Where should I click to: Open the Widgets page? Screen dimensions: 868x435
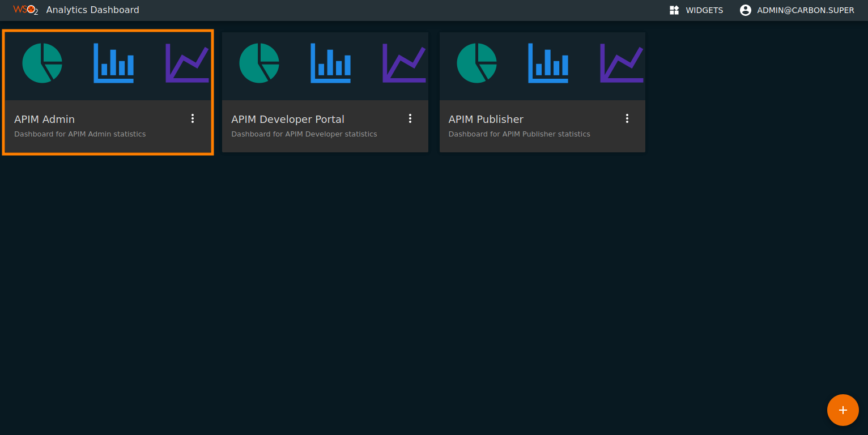click(x=696, y=10)
